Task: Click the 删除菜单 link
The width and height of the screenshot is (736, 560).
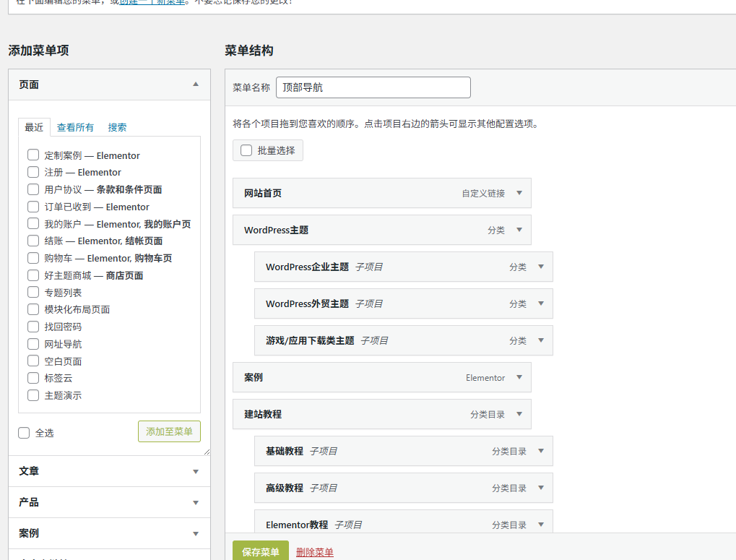Action: (314, 553)
